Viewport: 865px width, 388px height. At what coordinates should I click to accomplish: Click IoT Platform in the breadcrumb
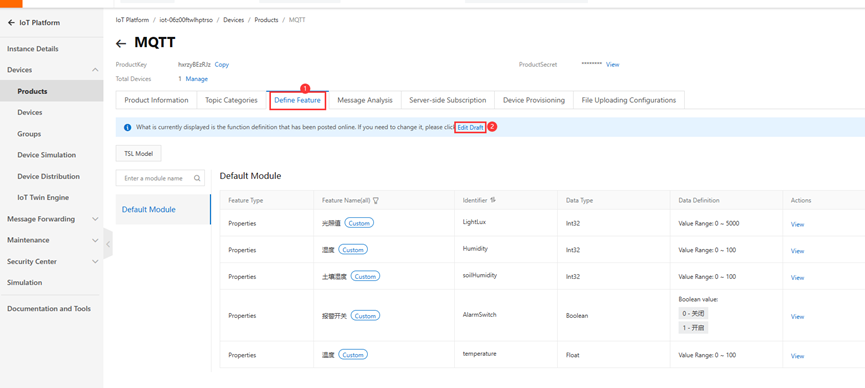[x=132, y=20]
